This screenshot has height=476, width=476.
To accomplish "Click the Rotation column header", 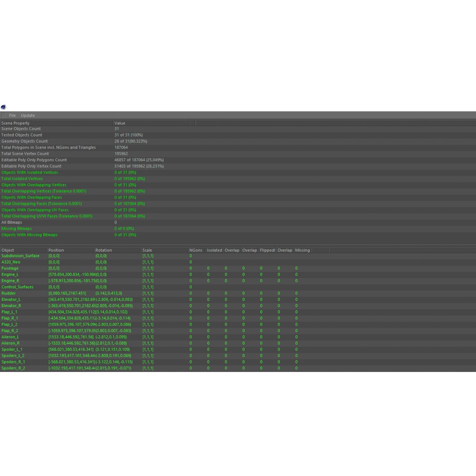I will (118, 250).
